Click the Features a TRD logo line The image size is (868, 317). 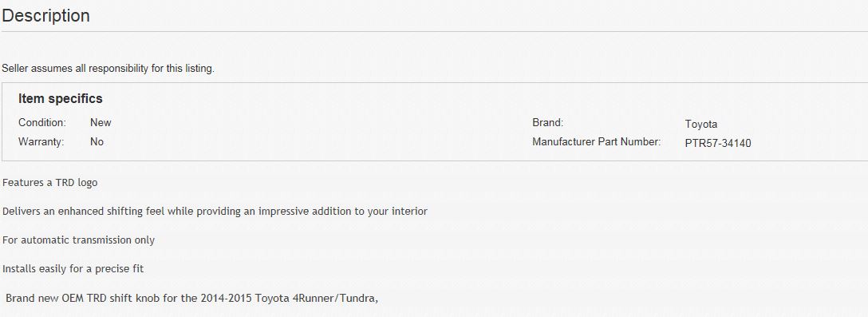(49, 182)
